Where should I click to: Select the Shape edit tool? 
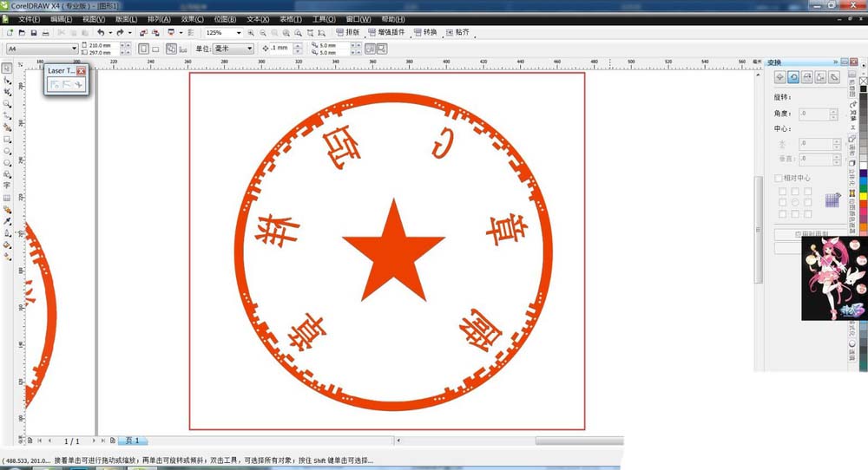point(7,80)
